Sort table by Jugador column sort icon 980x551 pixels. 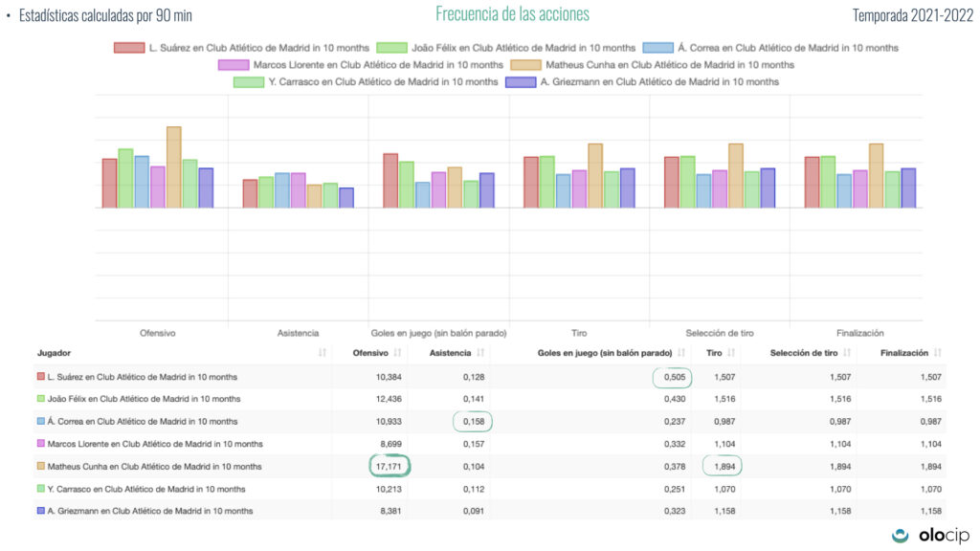pyautogui.click(x=322, y=354)
